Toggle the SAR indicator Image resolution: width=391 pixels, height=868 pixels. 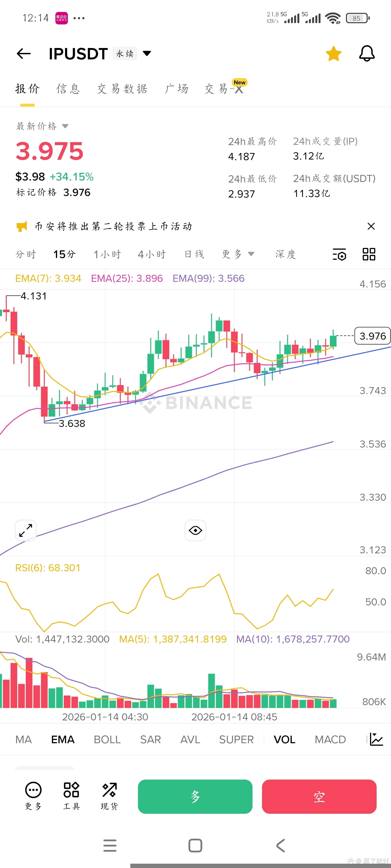pos(150,740)
